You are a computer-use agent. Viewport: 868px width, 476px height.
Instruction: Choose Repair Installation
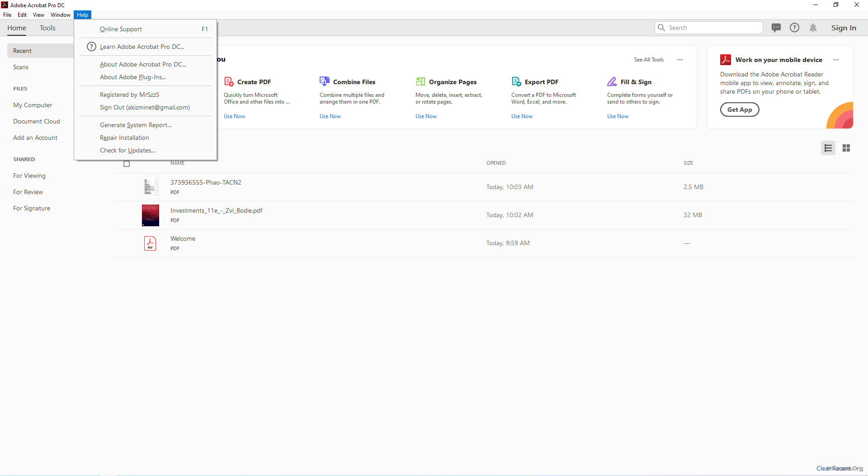click(x=146, y=138)
